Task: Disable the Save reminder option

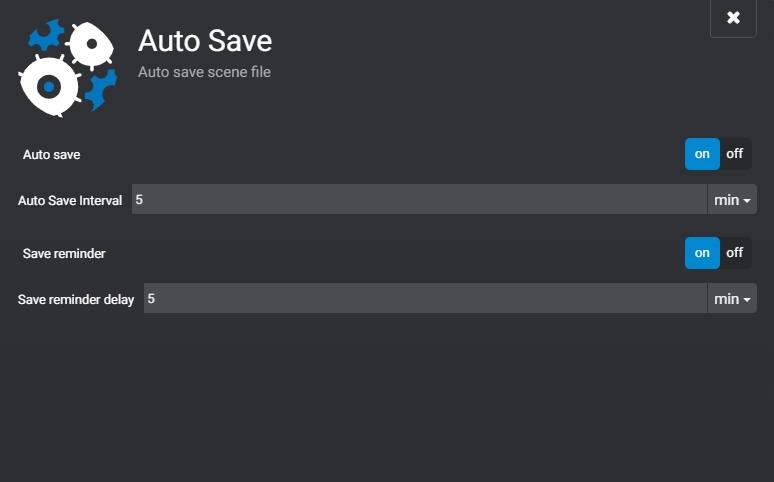Action: click(x=735, y=253)
